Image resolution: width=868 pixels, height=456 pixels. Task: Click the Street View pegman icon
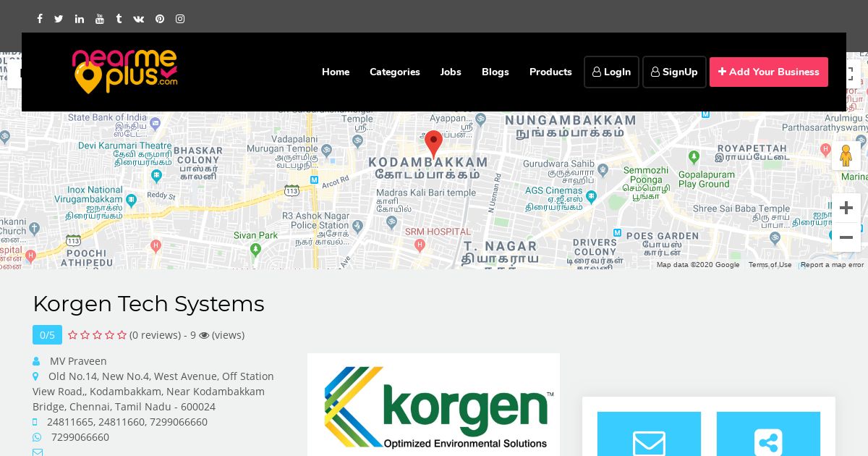[846, 156]
